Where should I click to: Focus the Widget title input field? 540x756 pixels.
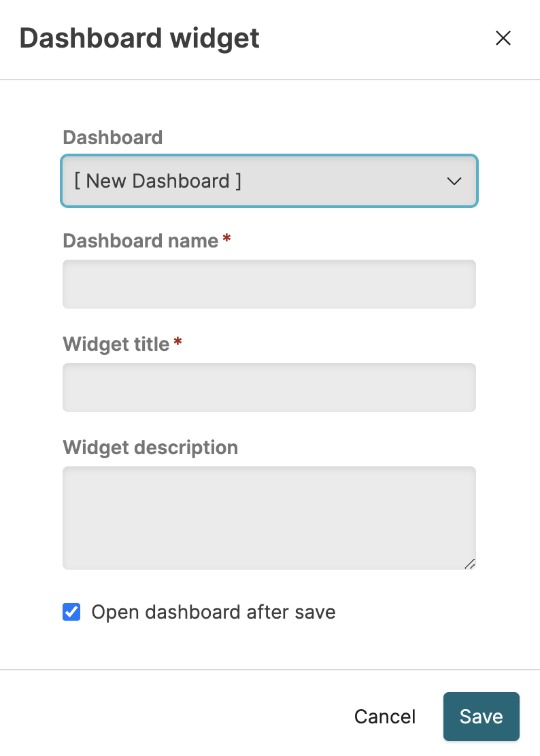coord(269,388)
